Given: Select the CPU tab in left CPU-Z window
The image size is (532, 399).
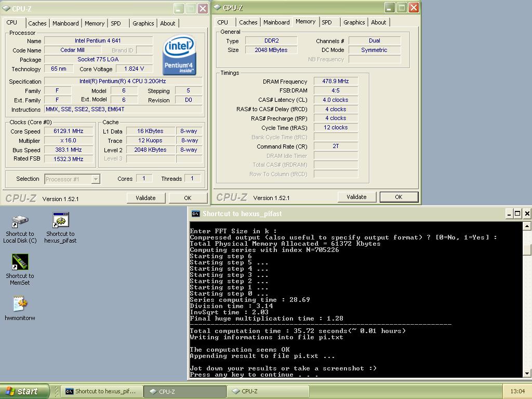Looking at the screenshot, I should click(x=12, y=22).
